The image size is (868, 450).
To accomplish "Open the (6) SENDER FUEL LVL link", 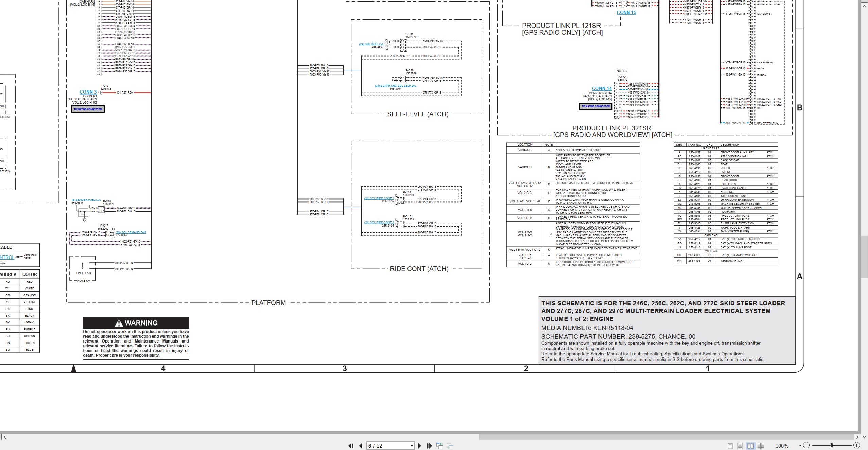I will point(86,200).
